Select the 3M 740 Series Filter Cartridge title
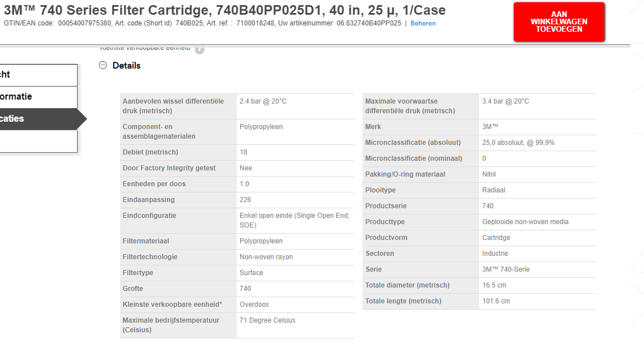The image size is (644, 343). tap(225, 10)
